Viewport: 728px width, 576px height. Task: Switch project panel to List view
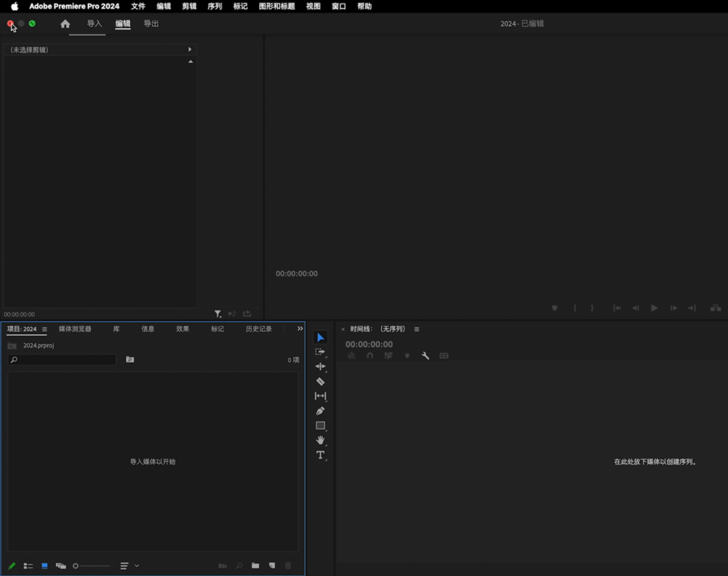click(x=28, y=566)
